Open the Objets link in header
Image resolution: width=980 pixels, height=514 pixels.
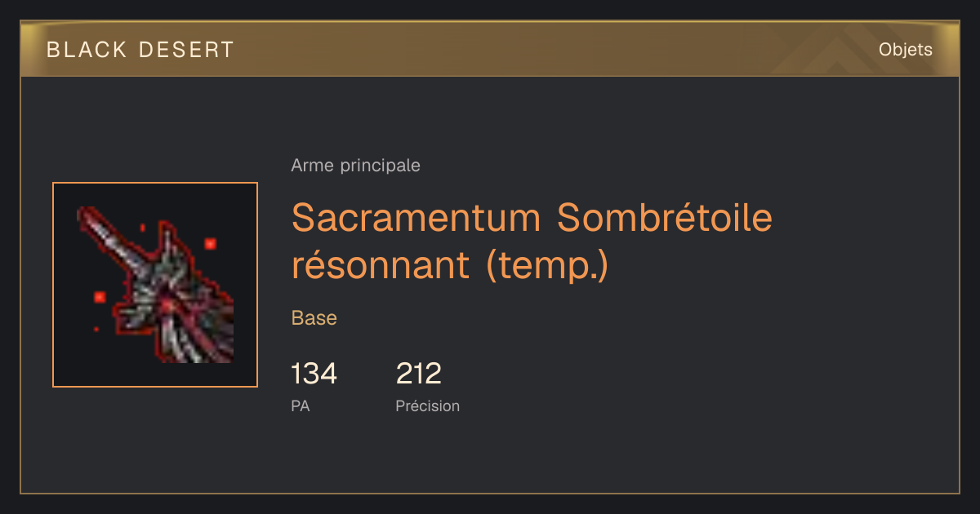click(905, 50)
